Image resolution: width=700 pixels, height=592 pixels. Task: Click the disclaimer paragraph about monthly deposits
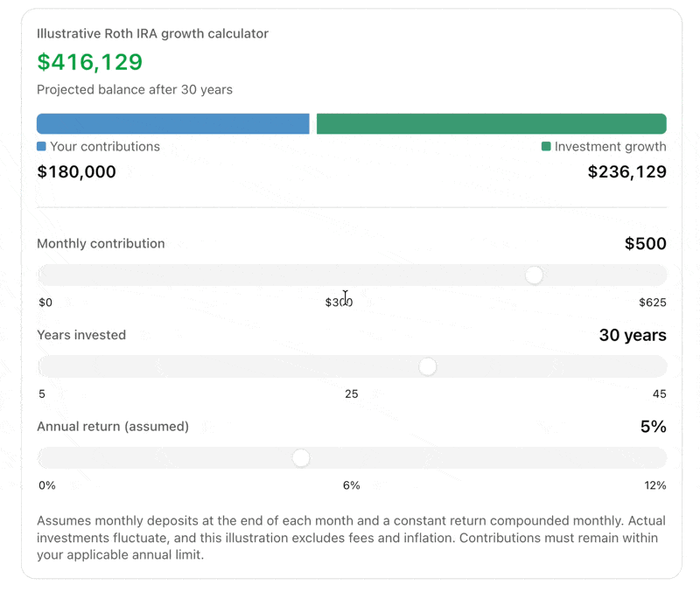tap(351, 538)
